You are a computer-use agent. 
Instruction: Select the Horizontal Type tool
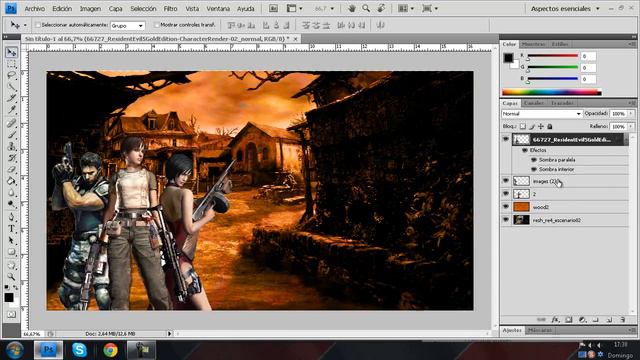pos(11,229)
